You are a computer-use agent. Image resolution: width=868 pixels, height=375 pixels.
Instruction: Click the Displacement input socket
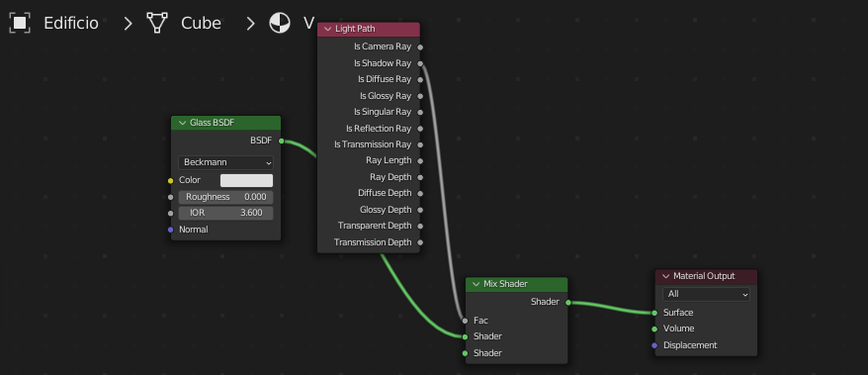(x=654, y=345)
